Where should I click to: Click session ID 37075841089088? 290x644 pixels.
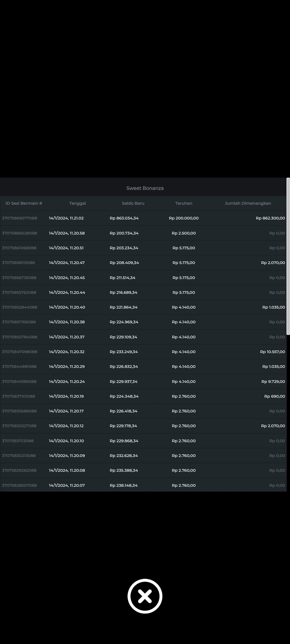tap(19, 382)
